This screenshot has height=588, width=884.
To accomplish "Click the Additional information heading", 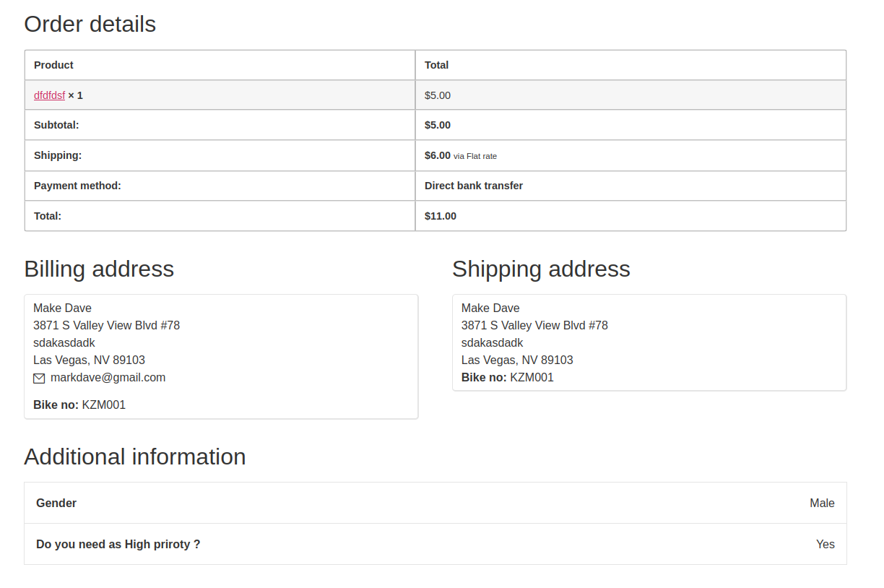I will pyautogui.click(x=135, y=457).
